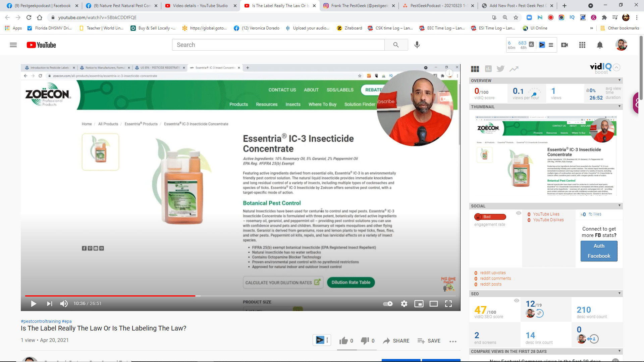Go to YouTube home via logo
644x362 pixels.
41,45
